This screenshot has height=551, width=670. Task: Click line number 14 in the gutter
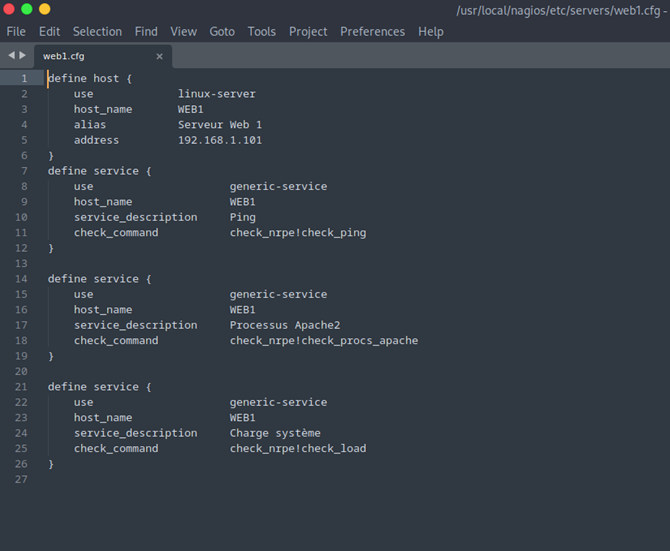tap(22, 279)
